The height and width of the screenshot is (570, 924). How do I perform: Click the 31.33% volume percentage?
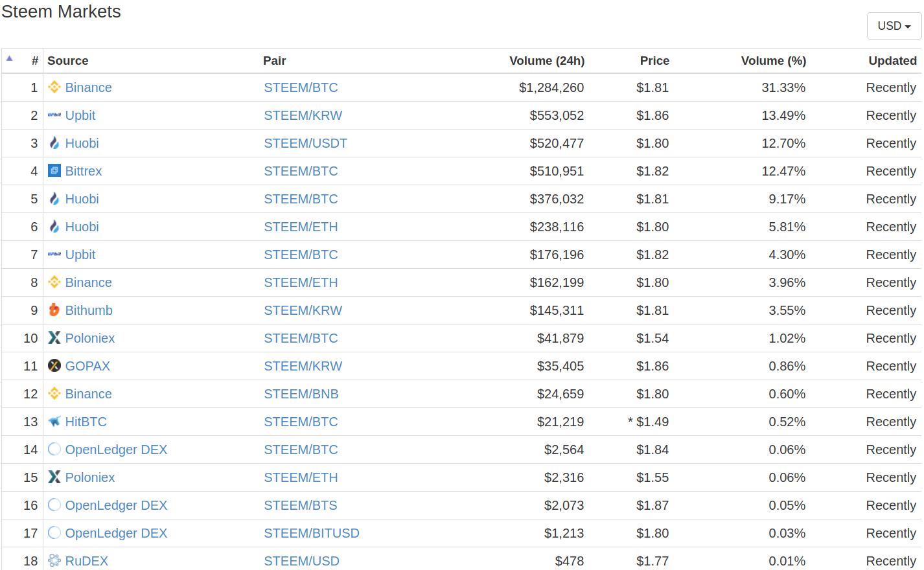783,87
